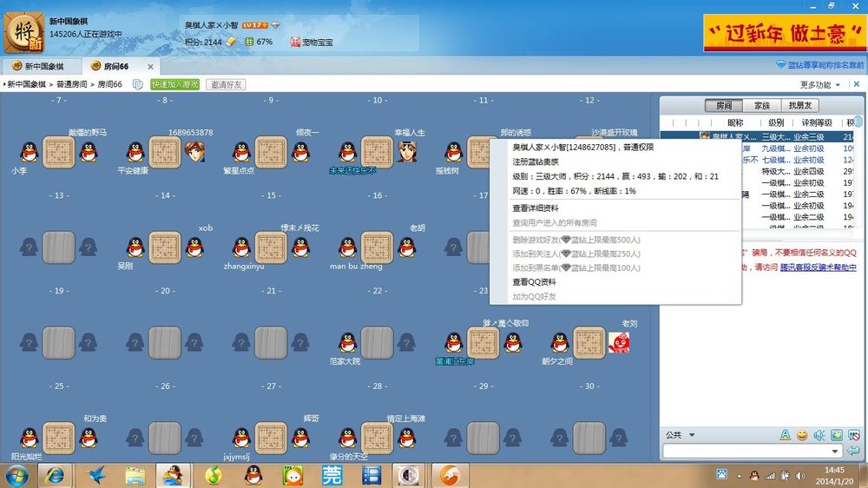
Task: Take empty left seat at table 13
Action: pyautogui.click(x=30, y=247)
